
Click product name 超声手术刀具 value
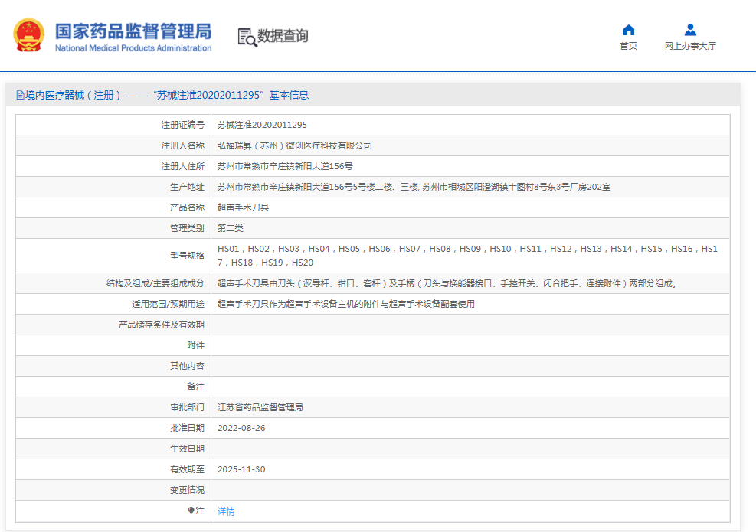[x=243, y=207]
